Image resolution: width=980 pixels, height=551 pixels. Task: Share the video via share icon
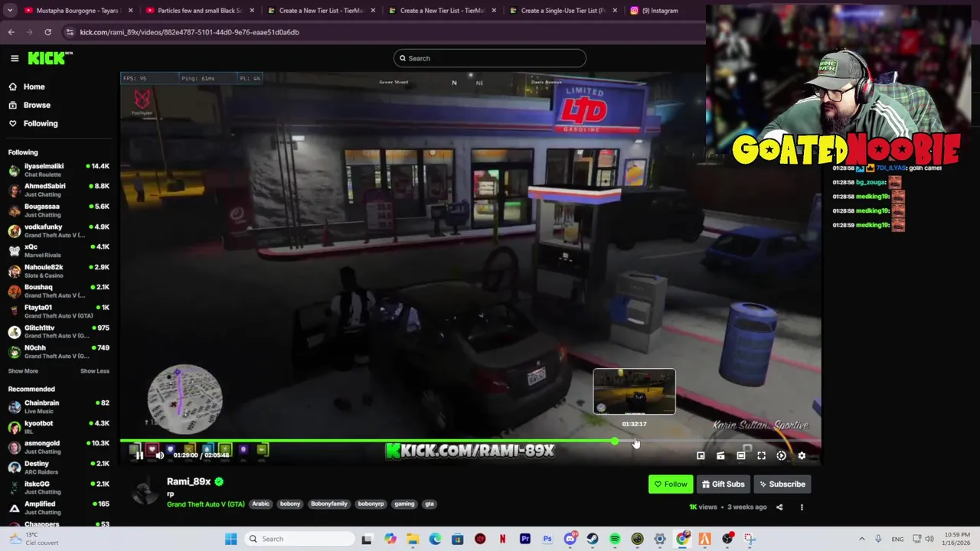pos(779,507)
